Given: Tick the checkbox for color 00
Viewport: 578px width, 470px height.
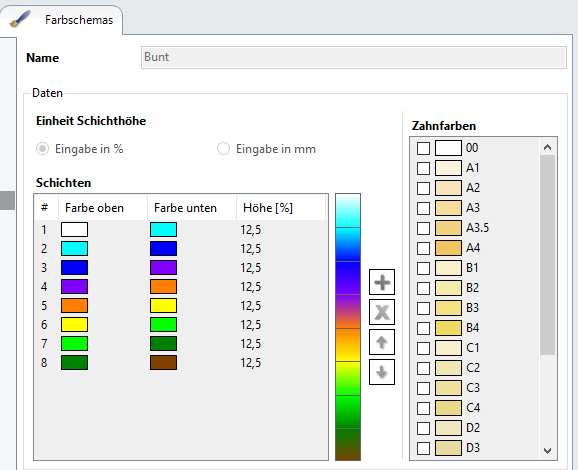Looking at the screenshot, I should [423, 148].
